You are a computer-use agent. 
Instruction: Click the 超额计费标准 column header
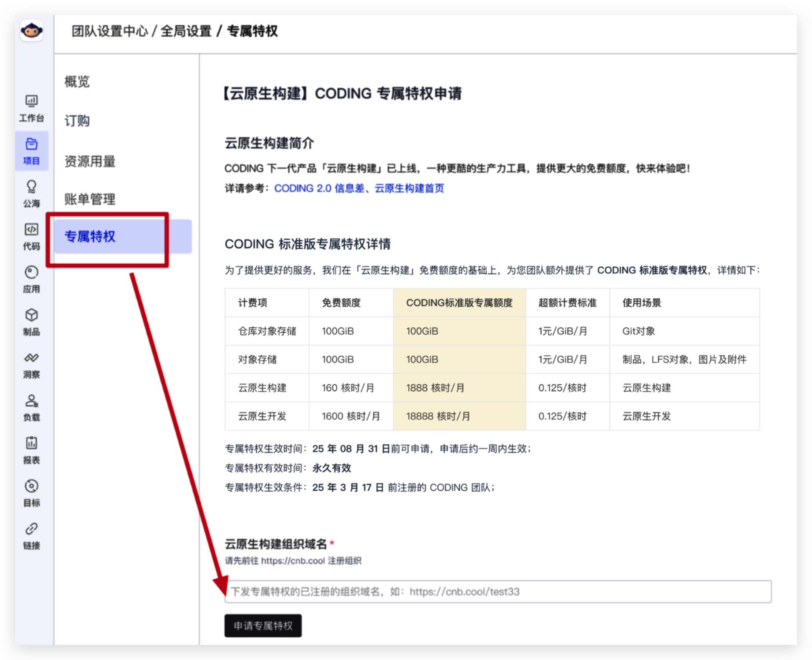pyautogui.click(x=567, y=302)
